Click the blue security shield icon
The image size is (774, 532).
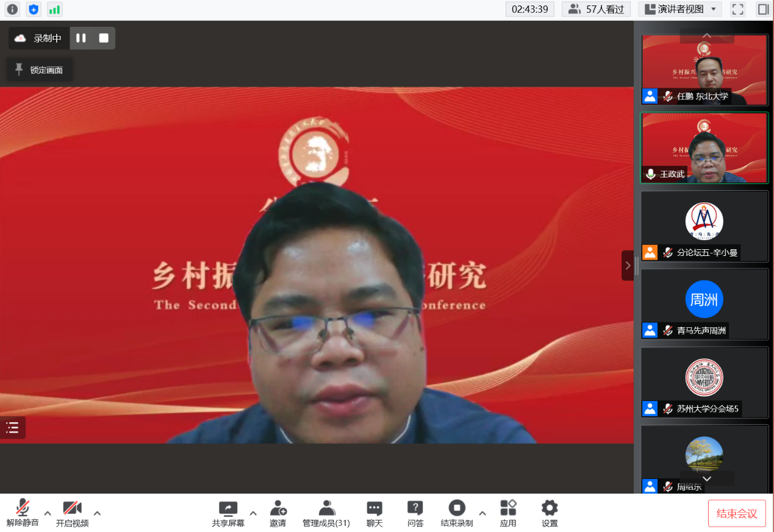pos(34,9)
